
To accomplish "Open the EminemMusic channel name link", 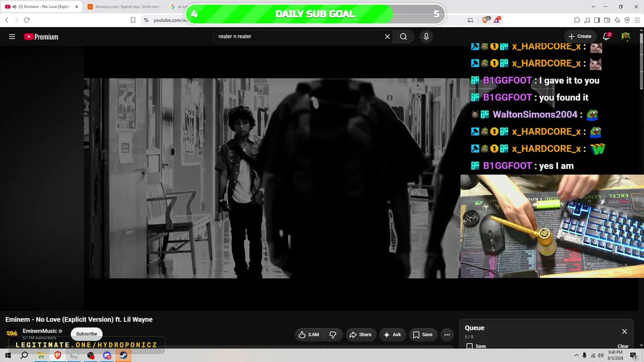I will coord(40,331).
